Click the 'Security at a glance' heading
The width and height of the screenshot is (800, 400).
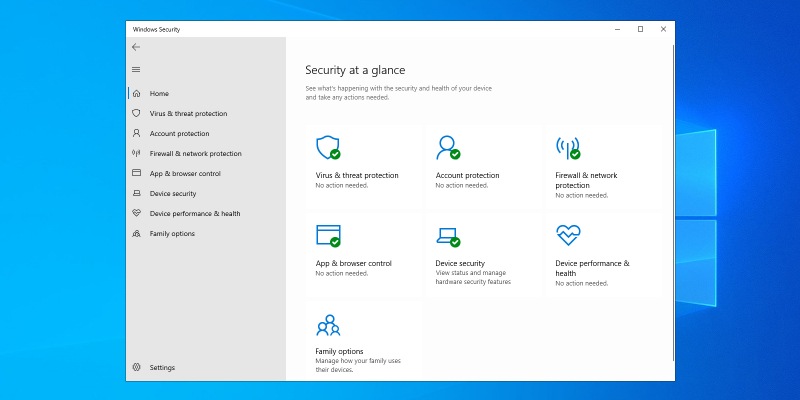point(355,70)
